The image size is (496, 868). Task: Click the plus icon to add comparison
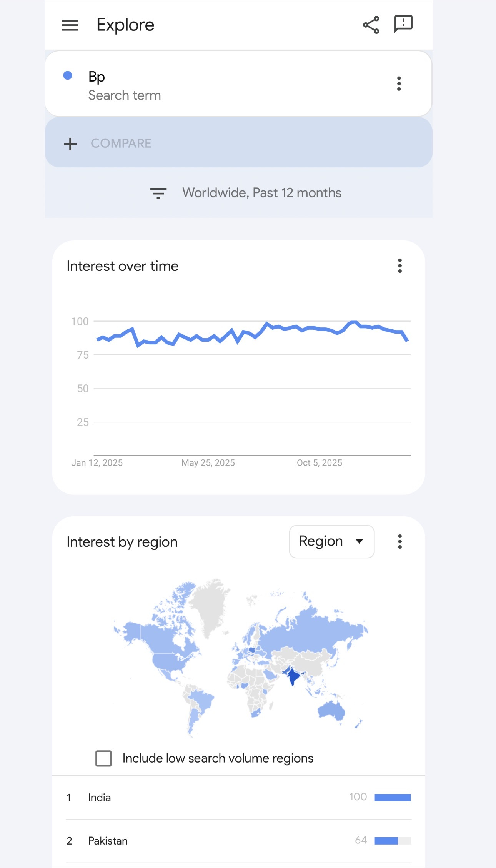(70, 144)
